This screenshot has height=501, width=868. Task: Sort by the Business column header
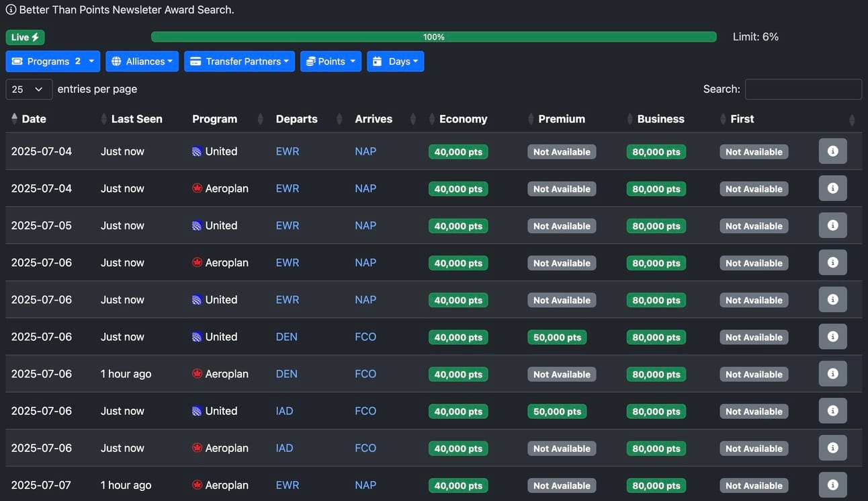pos(661,119)
